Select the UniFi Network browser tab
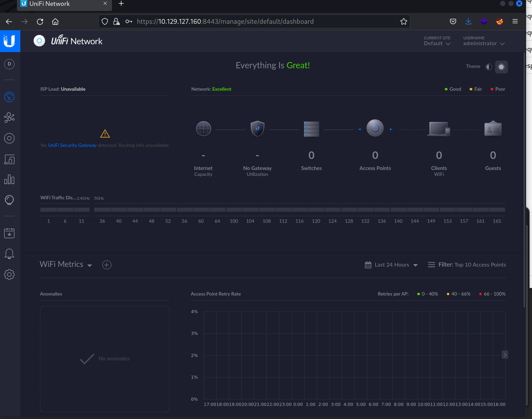 click(x=64, y=4)
